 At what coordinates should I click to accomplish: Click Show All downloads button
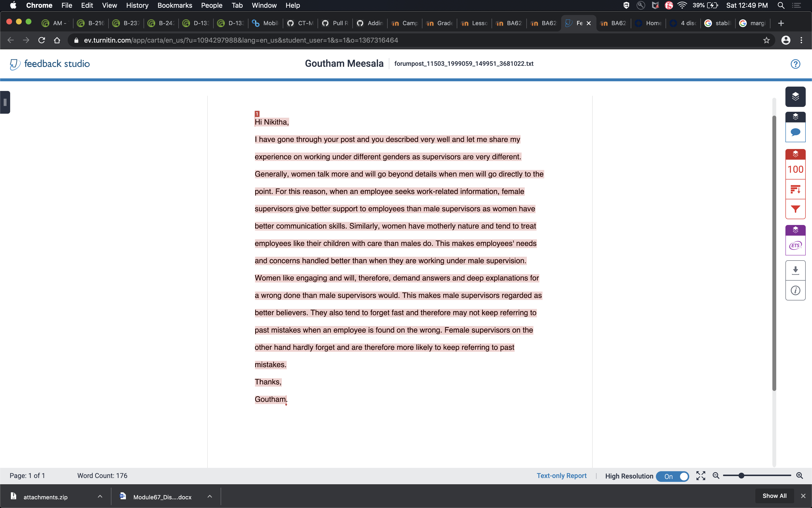[x=774, y=496]
